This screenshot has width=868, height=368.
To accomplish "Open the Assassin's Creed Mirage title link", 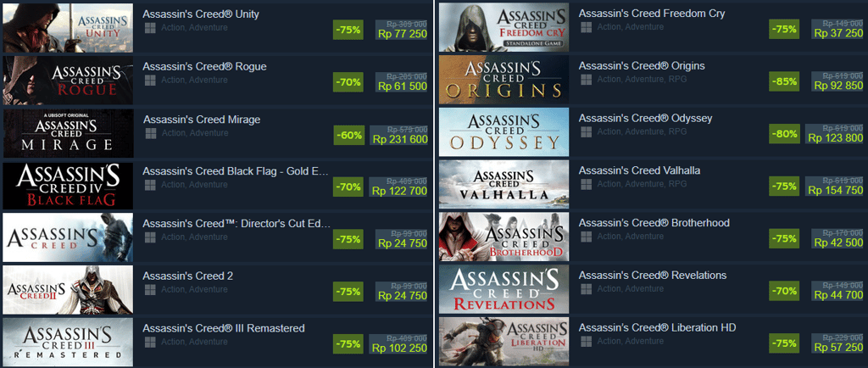I will (x=201, y=120).
